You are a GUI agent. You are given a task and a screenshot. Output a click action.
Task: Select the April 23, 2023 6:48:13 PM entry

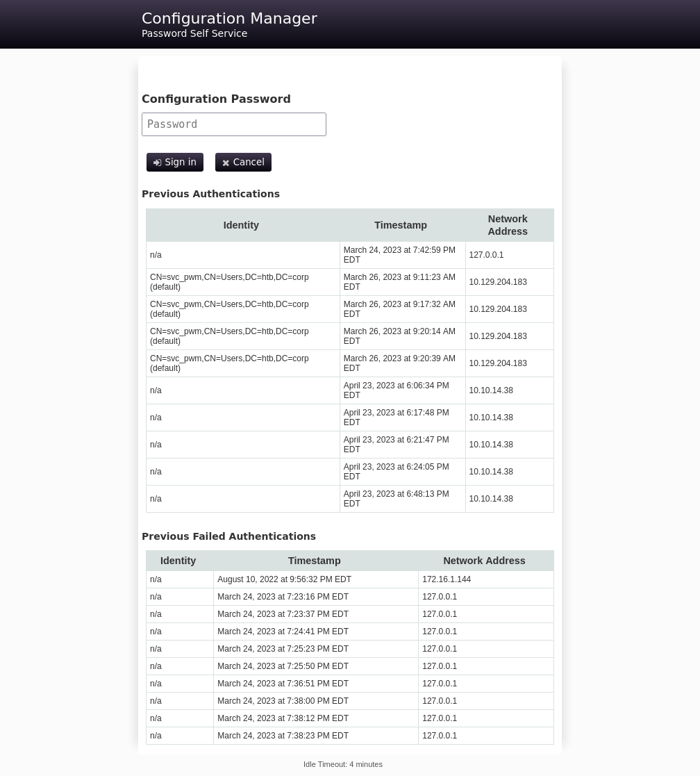point(396,499)
